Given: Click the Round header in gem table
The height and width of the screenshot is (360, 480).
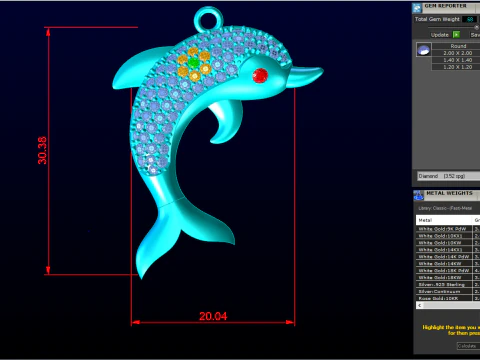Looking at the screenshot, I should pos(456,46).
